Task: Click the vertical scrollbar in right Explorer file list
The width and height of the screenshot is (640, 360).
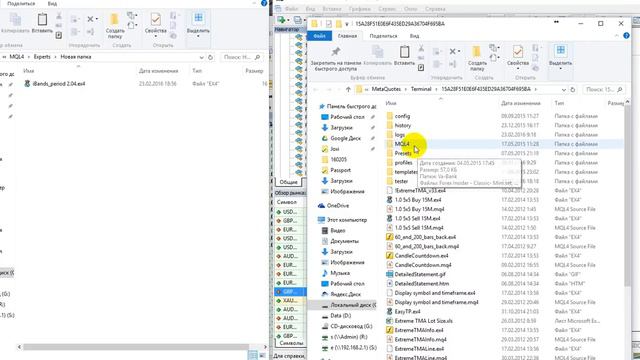Action: click(x=627, y=196)
